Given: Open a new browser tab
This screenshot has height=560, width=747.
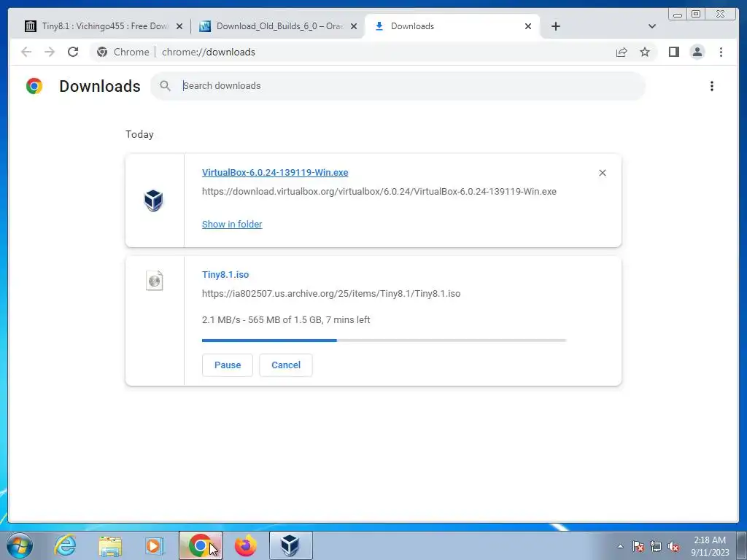Looking at the screenshot, I should point(555,26).
